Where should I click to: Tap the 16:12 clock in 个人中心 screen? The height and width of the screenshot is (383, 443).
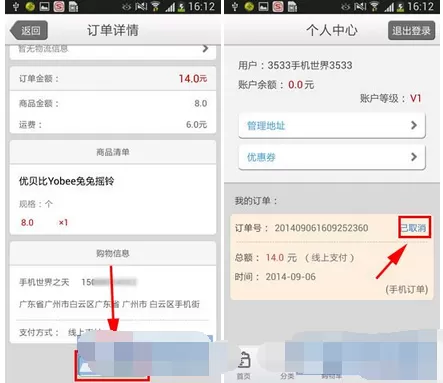[420, 7]
